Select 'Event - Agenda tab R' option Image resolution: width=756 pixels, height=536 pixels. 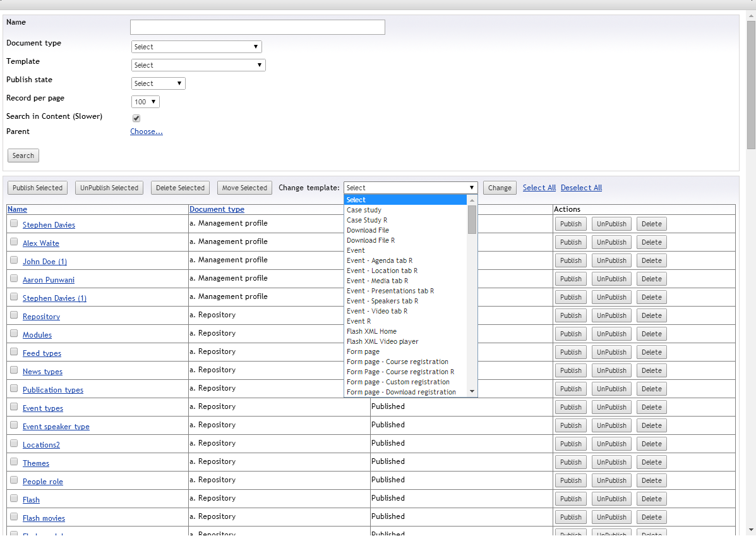(380, 260)
